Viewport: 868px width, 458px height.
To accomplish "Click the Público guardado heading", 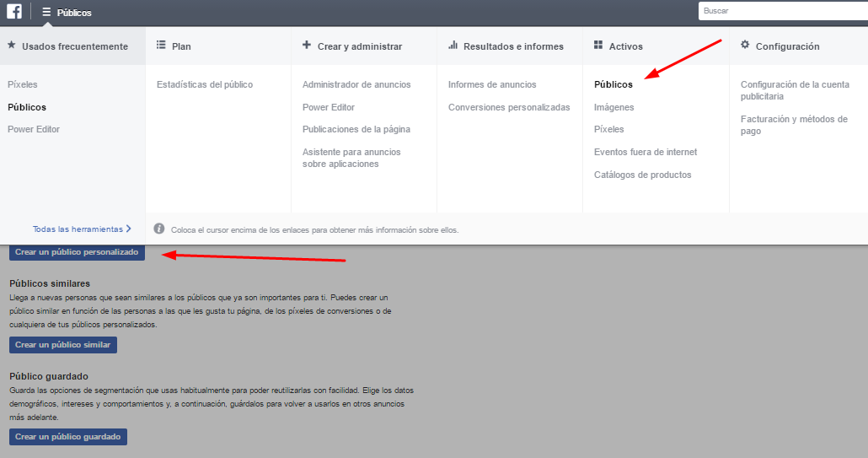I will (x=49, y=376).
